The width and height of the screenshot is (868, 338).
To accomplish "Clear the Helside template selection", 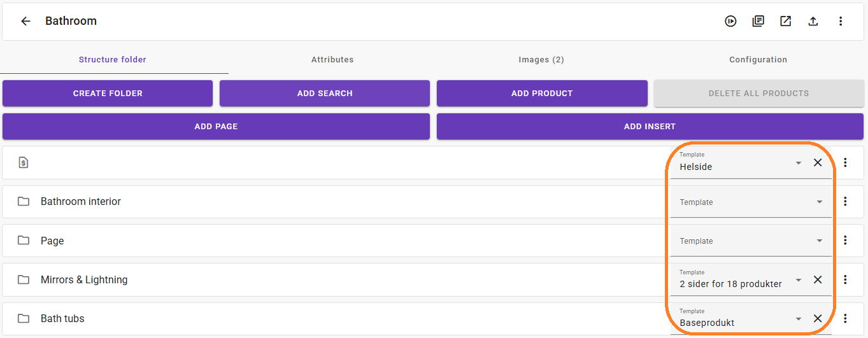I will 818,163.
